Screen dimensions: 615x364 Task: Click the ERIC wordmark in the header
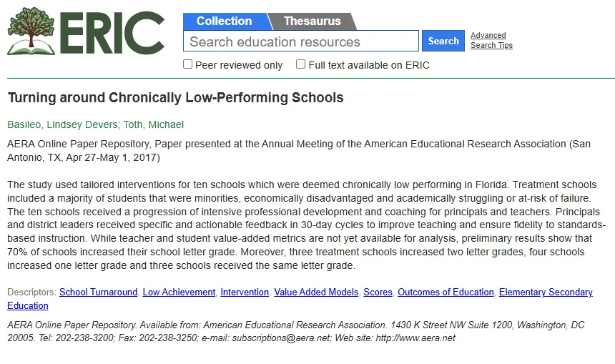112,33
